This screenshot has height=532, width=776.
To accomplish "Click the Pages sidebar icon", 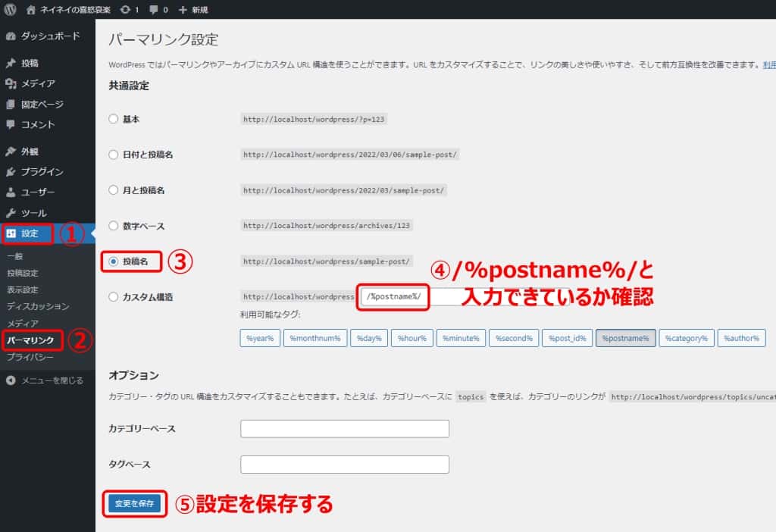I will click(x=11, y=105).
